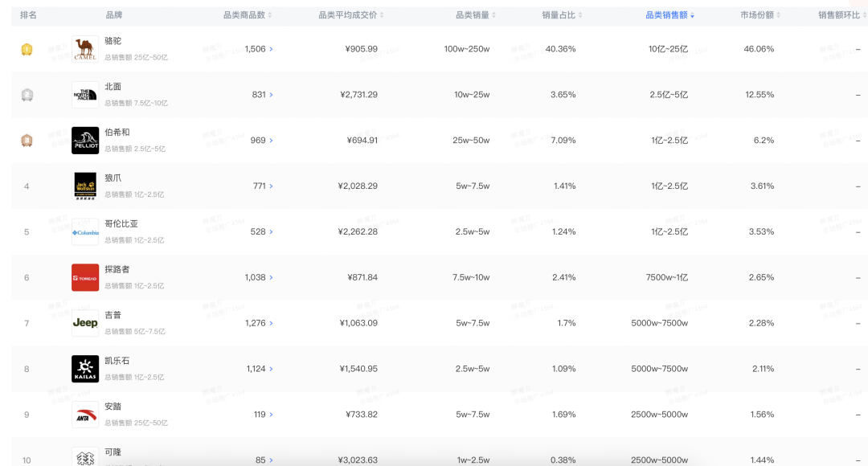The height and width of the screenshot is (466, 868).
Task: Select the average price ¥905.99 cell
Action: [x=361, y=49]
